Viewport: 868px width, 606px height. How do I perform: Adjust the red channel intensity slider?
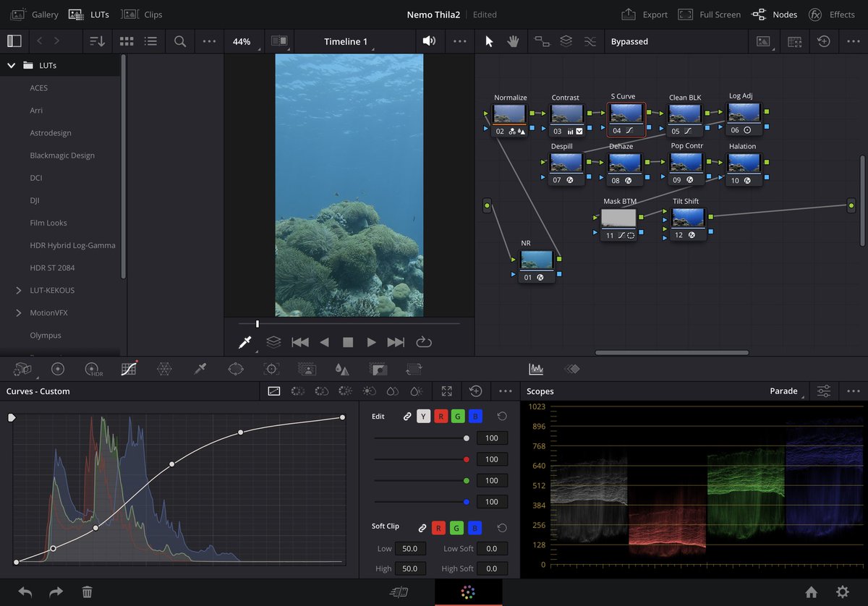466,459
